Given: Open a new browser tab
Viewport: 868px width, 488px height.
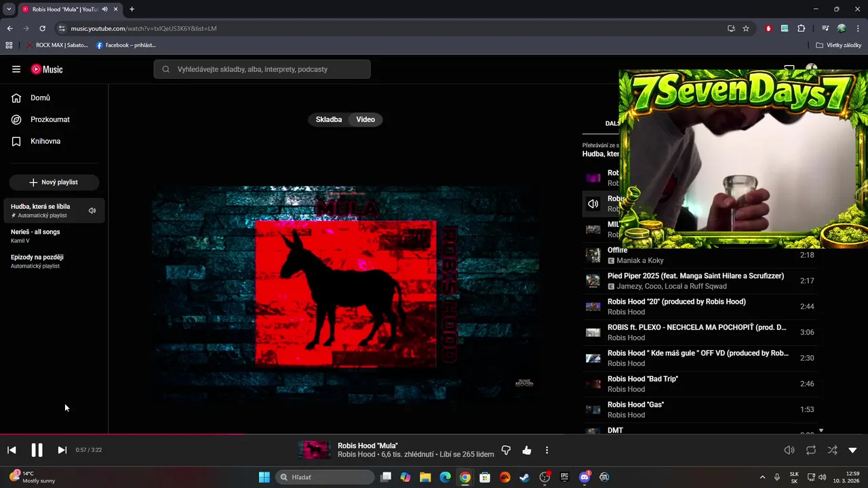Looking at the screenshot, I should (x=132, y=9).
